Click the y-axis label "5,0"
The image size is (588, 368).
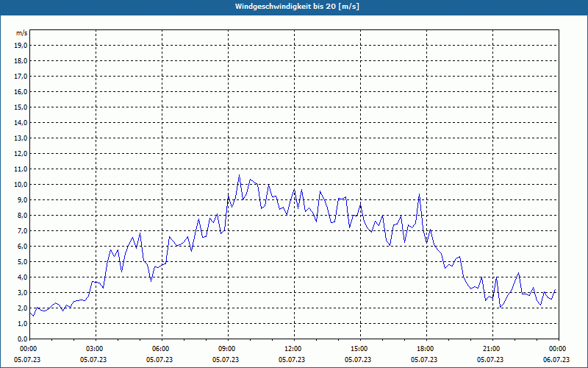[22, 262]
